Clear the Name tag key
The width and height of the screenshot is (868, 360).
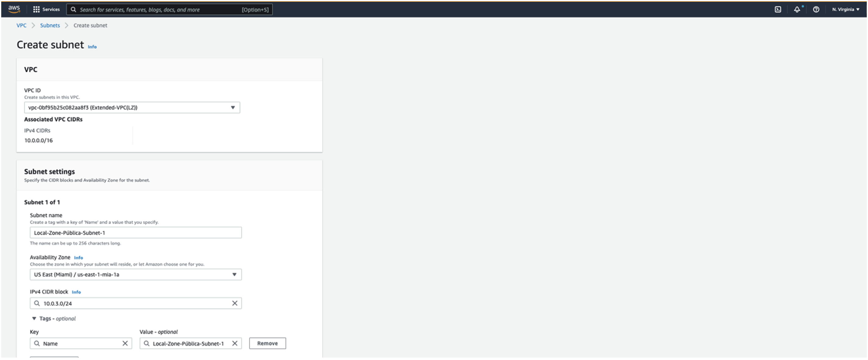click(x=125, y=343)
